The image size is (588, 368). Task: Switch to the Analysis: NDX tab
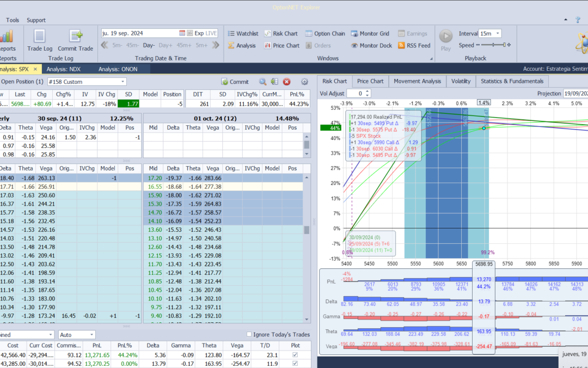64,69
